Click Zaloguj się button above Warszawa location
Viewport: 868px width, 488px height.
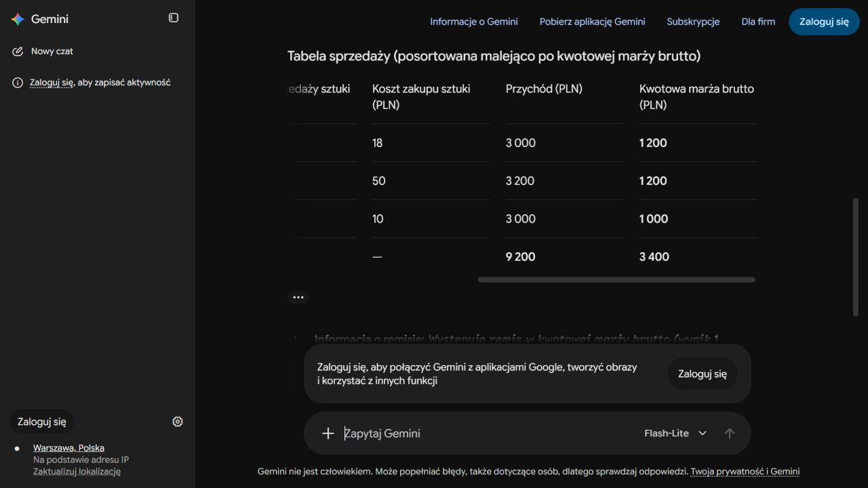[x=42, y=422]
